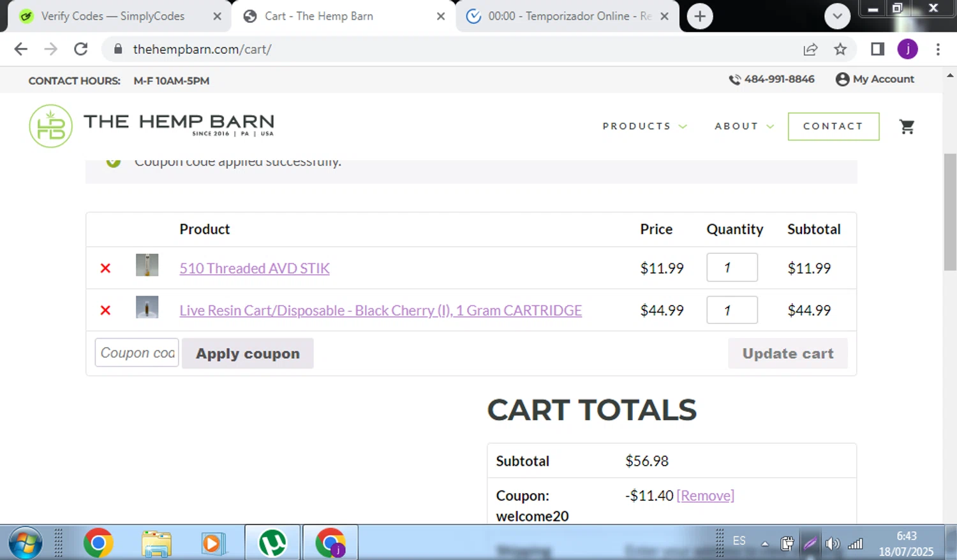Close the Verify Codes SimplyCodes tab
Screen dimensions: 957x560
(217, 17)
